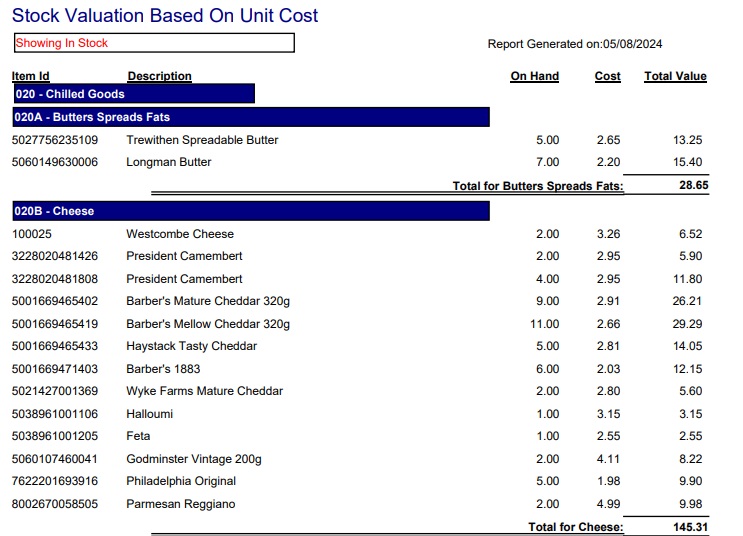743x536 pixels.
Task: Click Westcombe Cheese description
Action: click(x=180, y=234)
